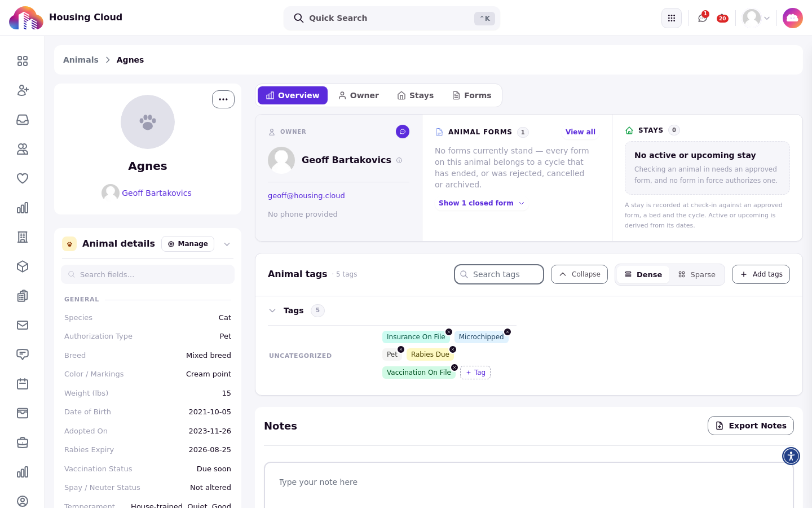Image resolution: width=812 pixels, height=508 pixels.
Task: Open the pink cloud assistant icon
Action: click(792, 18)
